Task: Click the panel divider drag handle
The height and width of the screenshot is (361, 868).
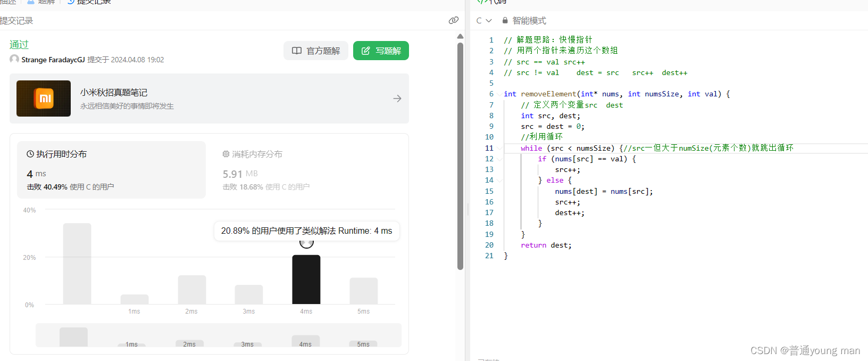Action: tap(468, 209)
